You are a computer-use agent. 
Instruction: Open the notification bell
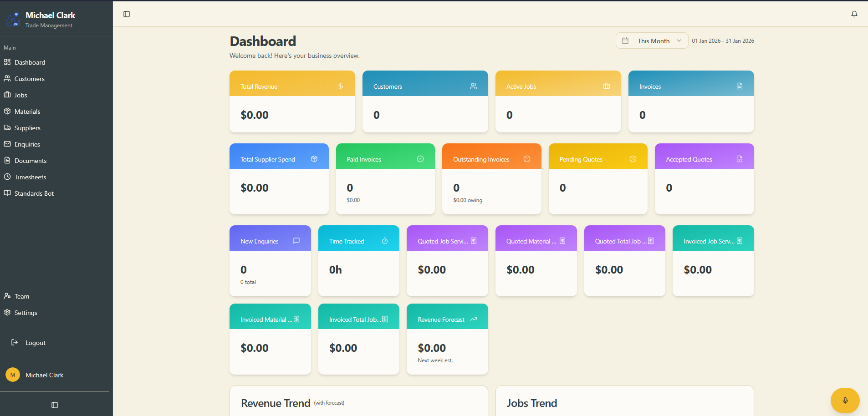tap(853, 14)
